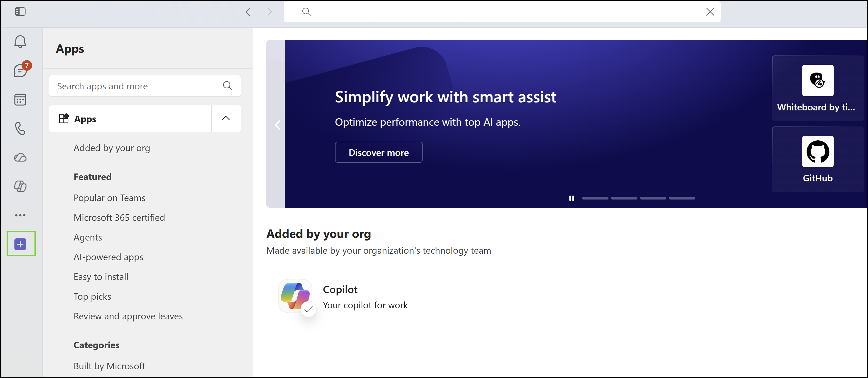The height and width of the screenshot is (378, 868).
Task: Clear the top search bar with the X
Action: click(710, 12)
